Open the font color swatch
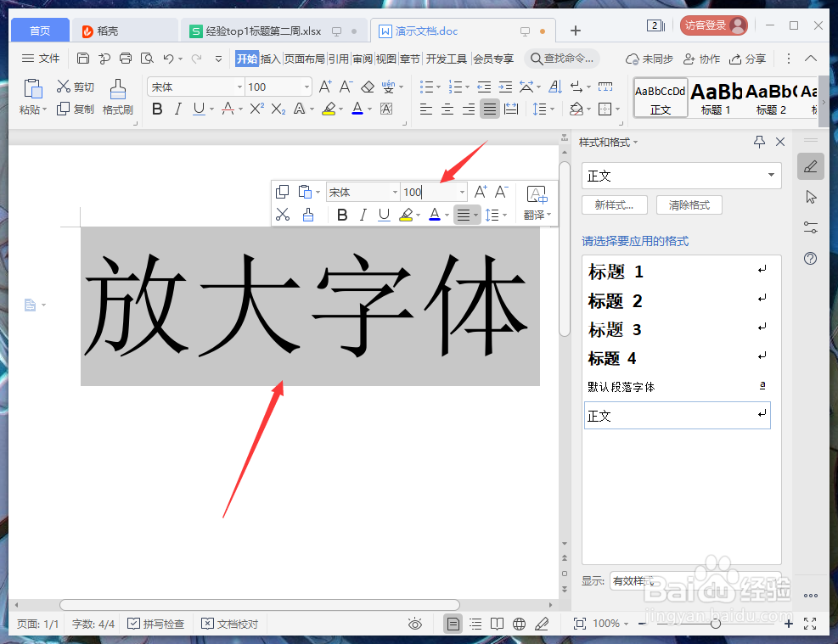 click(356, 109)
